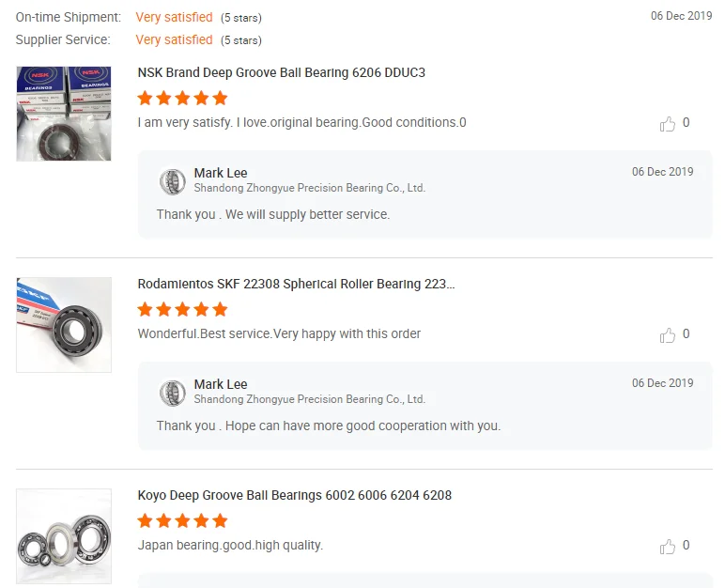
Task: Open NSK Brand Deep Groove Ball Bearing link
Action: (282, 72)
